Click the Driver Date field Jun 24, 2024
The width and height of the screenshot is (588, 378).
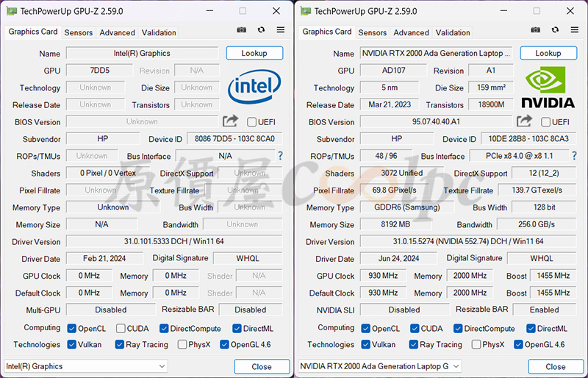click(398, 259)
